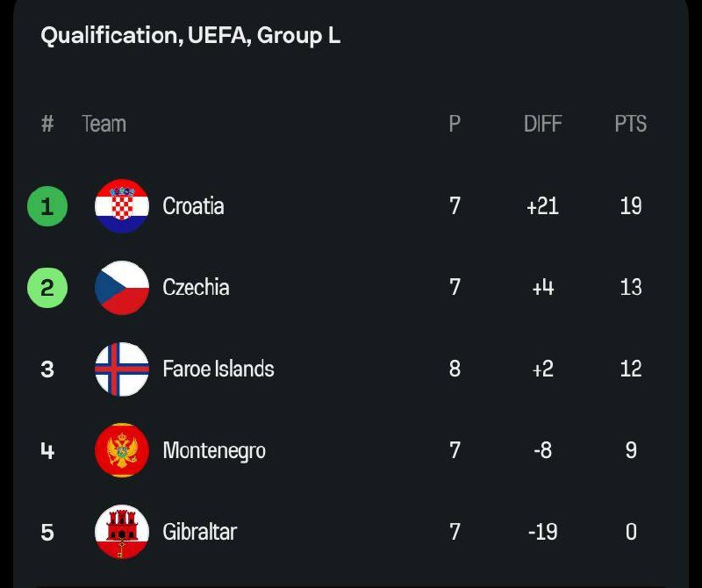Click the PTS column header
Image resolution: width=702 pixels, height=588 pixels.
click(630, 125)
